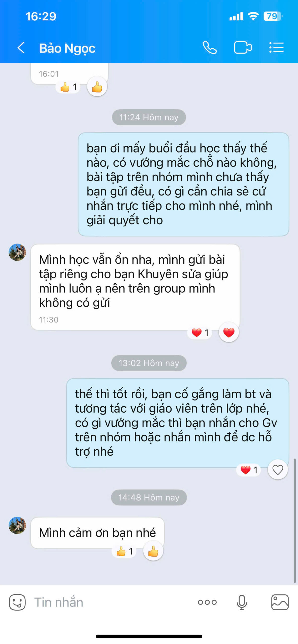This screenshot has width=298, height=644.
Task: Toggle heart reaction on 'thế thì tốt rồi' message
Action: (278, 470)
